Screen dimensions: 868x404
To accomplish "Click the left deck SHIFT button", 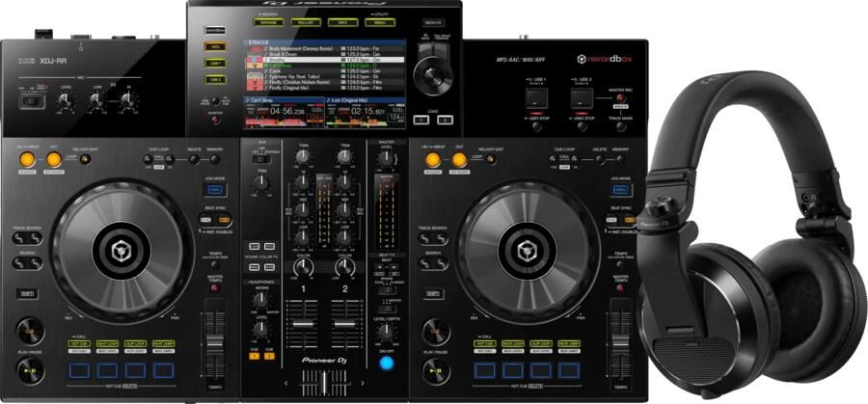I will pyautogui.click(x=26, y=293).
